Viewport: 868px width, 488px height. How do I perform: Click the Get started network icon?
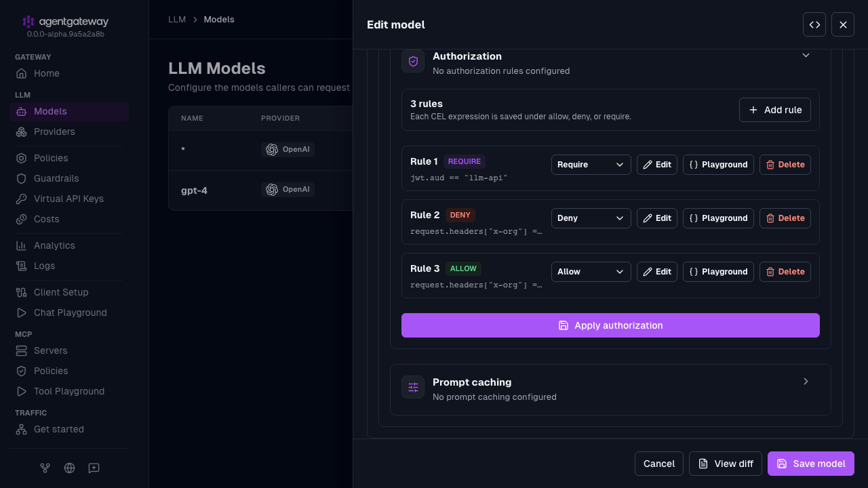[21, 429]
